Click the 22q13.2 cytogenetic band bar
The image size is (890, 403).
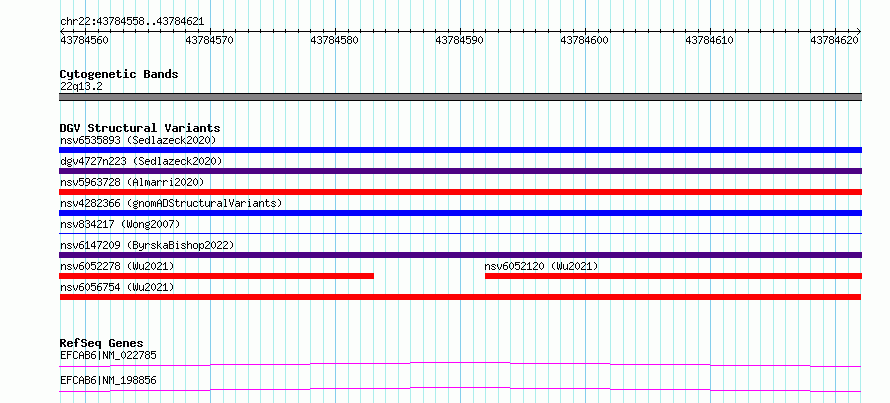tap(460, 97)
